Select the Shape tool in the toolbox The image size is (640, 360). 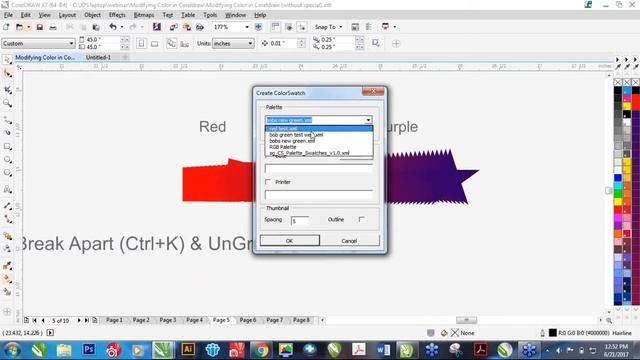click(7, 74)
